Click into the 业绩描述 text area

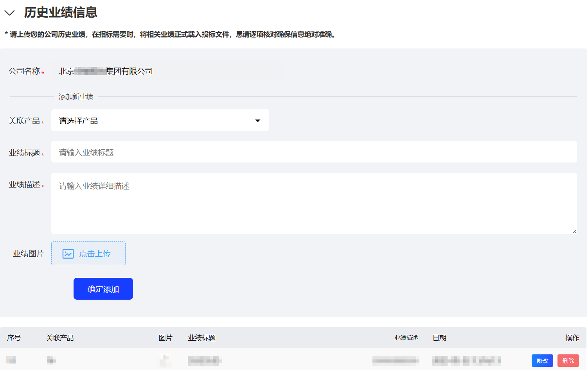pos(314,203)
